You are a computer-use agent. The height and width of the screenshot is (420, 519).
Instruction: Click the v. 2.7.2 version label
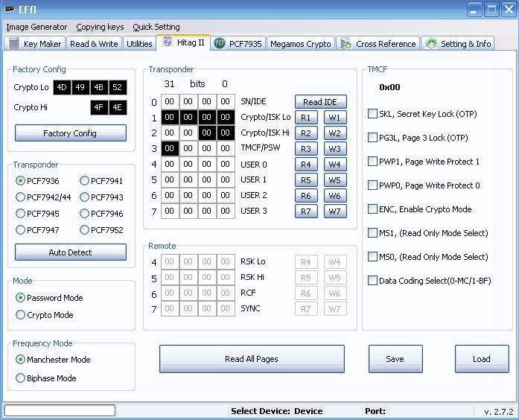[x=498, y=412]
